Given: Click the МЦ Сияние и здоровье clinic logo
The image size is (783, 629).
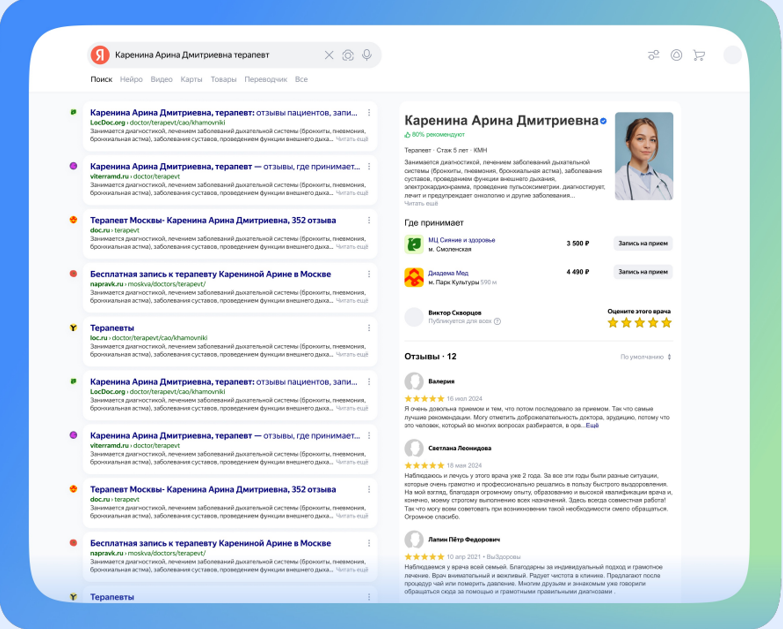Looking at the screenshot, I should [x=413, y=244].
